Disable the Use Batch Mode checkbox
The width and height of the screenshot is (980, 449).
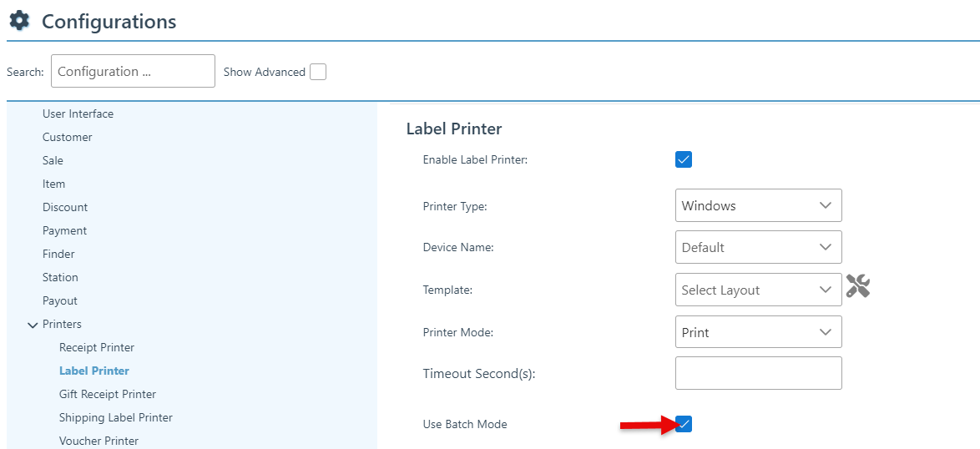pyautogui.click(x=684, y=424)
